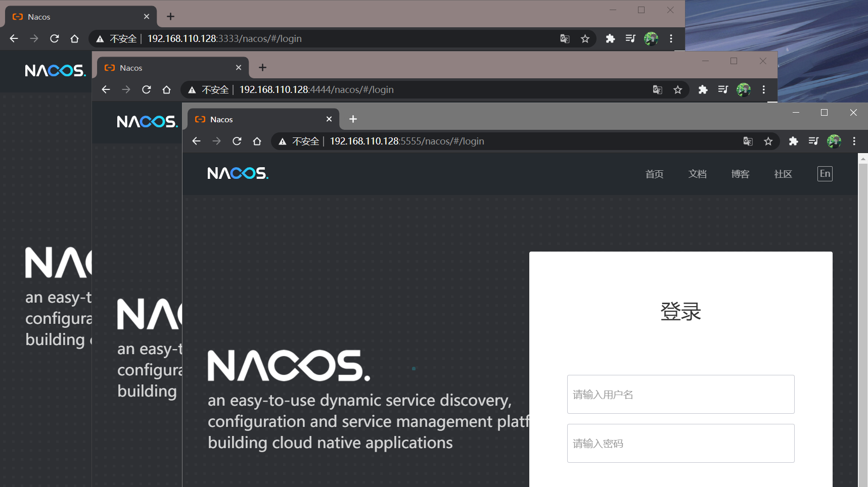Go back in the port 5555 Nacos window
Image resolution: width=868 pixels, height=487 pixels.
tap(197, 141)
